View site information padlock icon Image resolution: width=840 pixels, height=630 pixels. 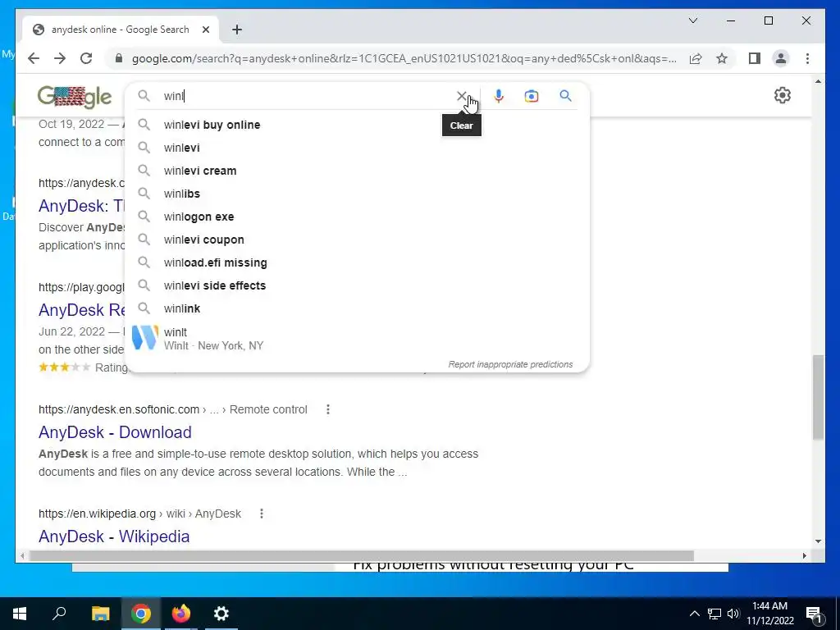(119, 58)
